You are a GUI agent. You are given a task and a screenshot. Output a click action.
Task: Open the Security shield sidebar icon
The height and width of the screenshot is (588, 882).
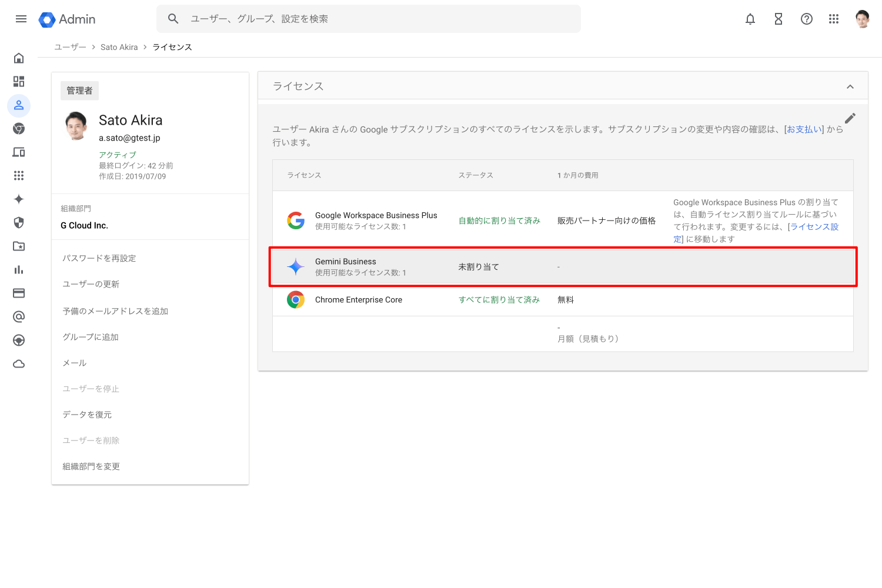point(19,223)
